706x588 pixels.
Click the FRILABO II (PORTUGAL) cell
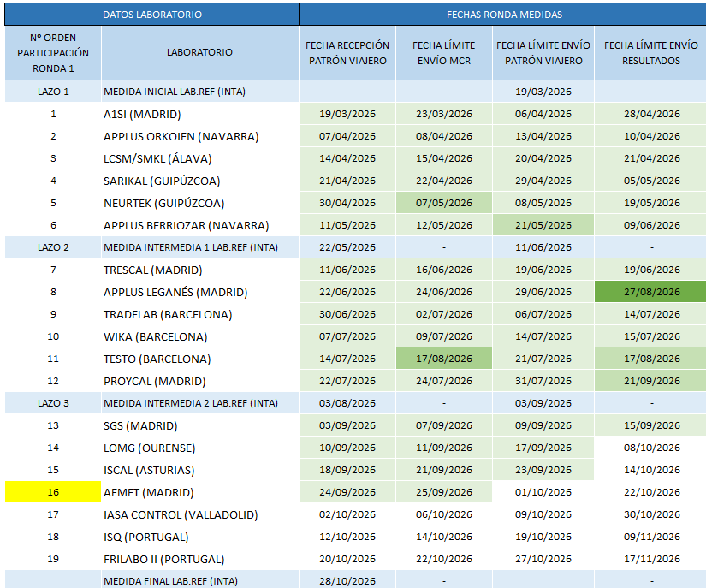(200, 559)
